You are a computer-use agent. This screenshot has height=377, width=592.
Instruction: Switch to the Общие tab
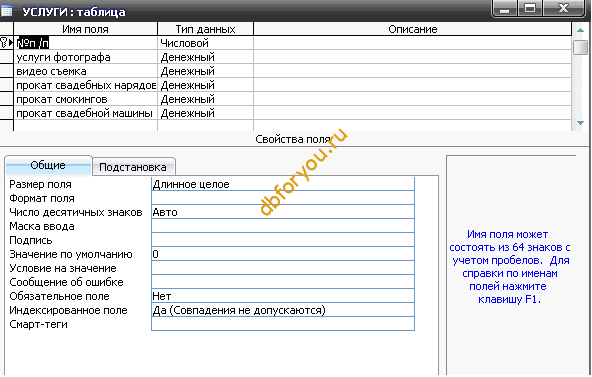(x=48, y=165)
